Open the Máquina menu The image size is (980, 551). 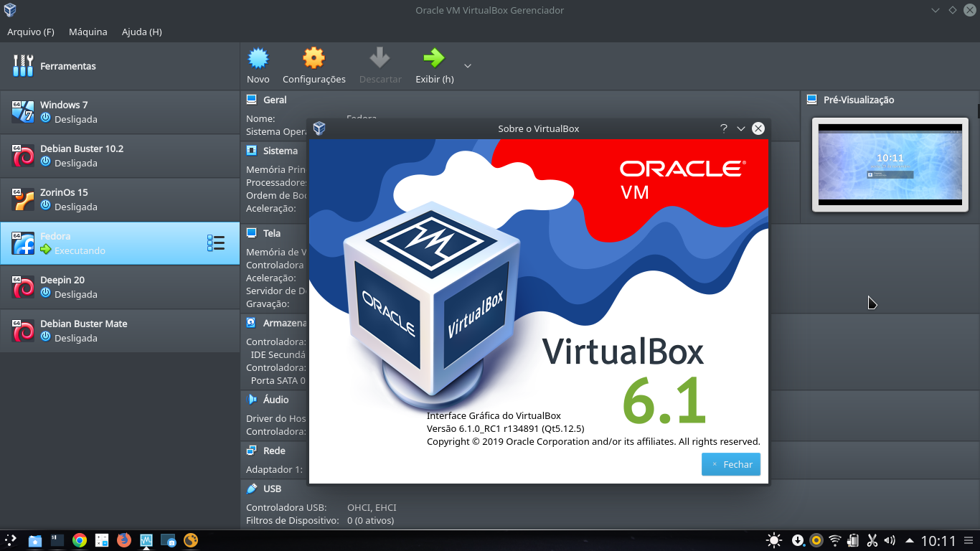88,32
